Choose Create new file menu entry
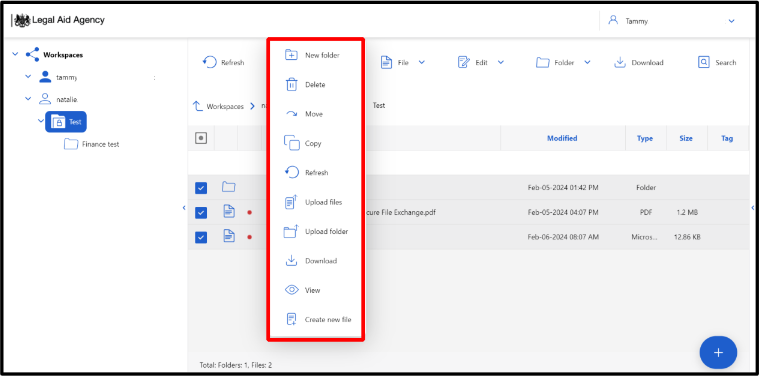Viewport: 760px width, 377px height. click(328, 319)
